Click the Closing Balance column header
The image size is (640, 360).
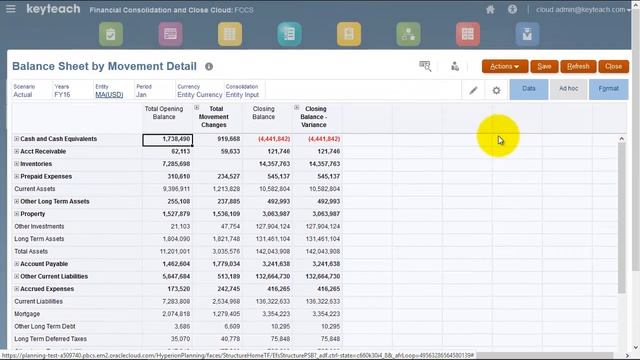point(263,113)
